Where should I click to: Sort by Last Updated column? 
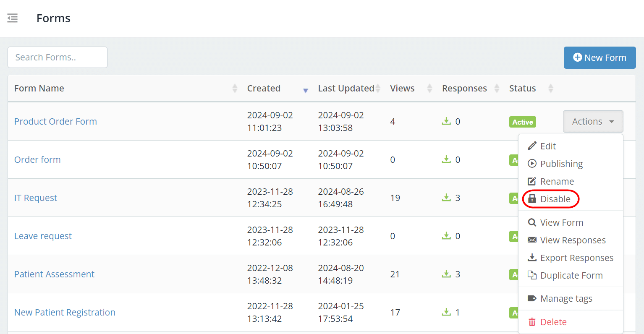point(349,88)
